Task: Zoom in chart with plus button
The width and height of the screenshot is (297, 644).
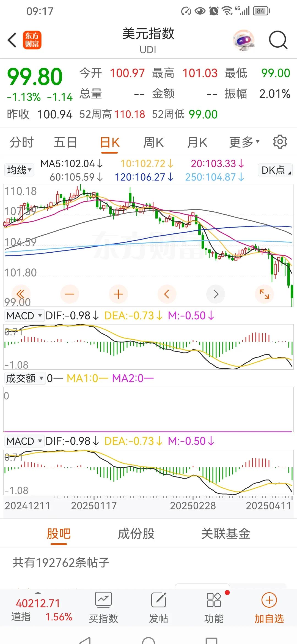Action: (x=118, y=294)
